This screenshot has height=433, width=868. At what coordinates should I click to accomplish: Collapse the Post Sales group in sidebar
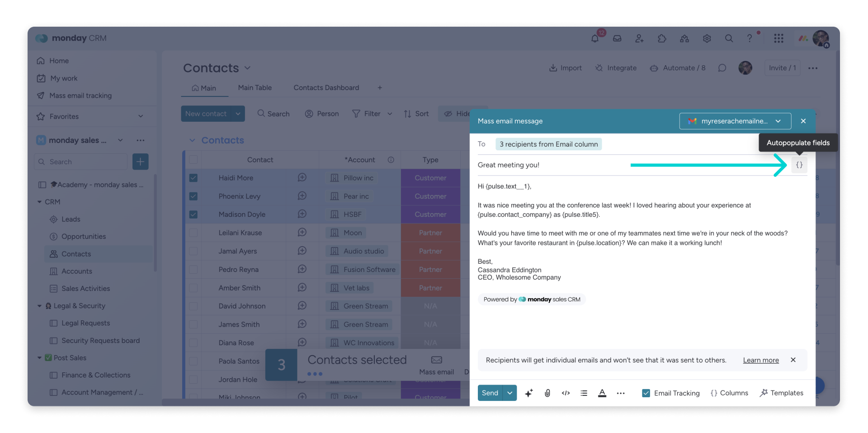pos(40,357)
